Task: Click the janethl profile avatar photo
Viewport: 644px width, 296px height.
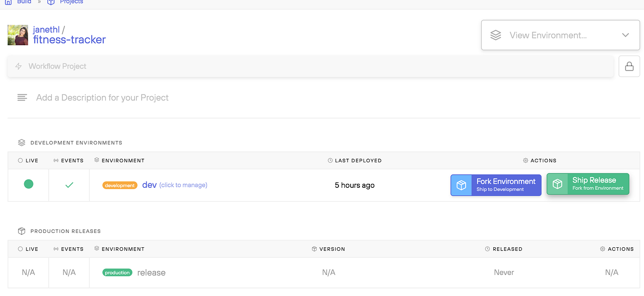Action: (18, 35)
